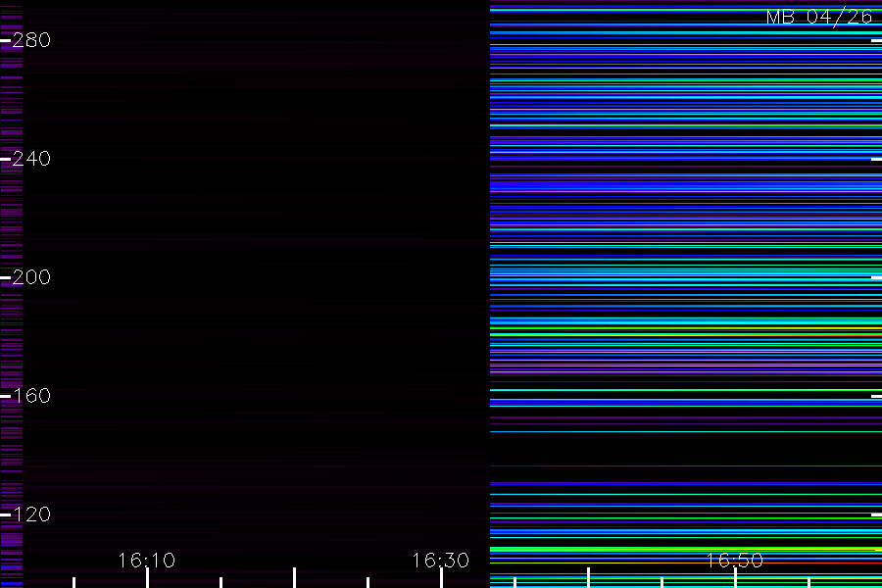Click the 16:30 time axis label
This screenshot has width=882, height=588.
440,561
